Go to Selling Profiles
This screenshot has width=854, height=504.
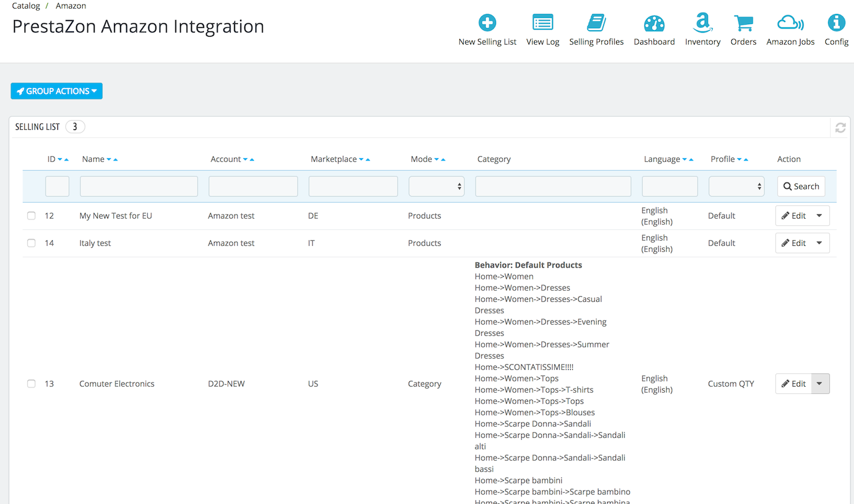(x=596, y=31)
